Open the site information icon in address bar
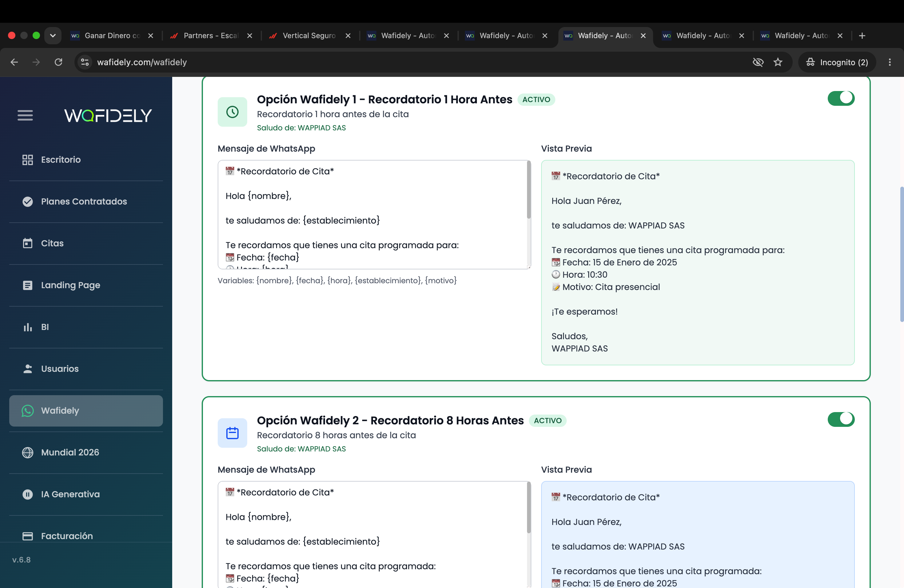 (85, 62)
